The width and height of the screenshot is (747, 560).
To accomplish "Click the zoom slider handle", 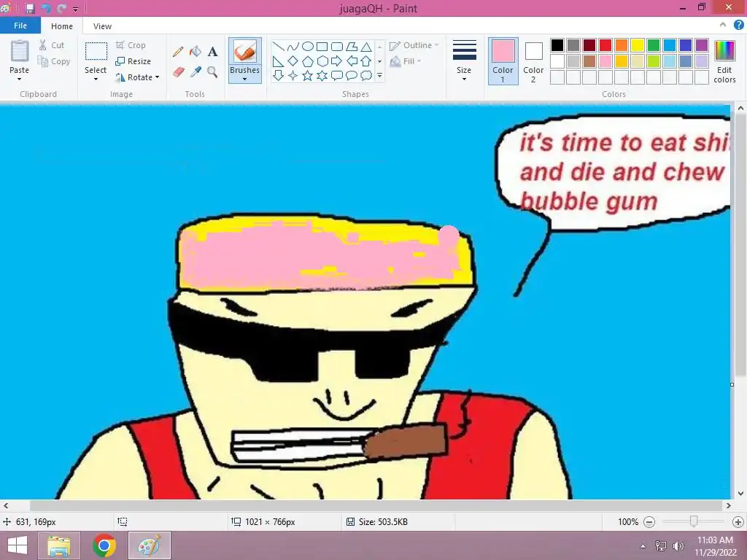I will (x=694, y=521).
